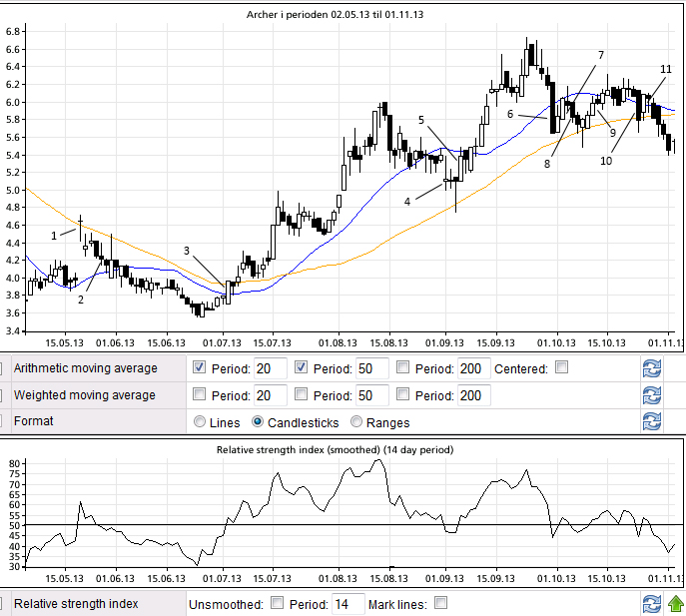Enable the Mark lines checkbox

coord(440,604)
